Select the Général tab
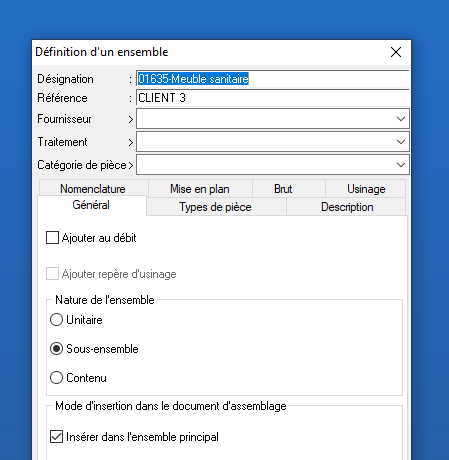449x460 pixels. click(x=91, y=205)
